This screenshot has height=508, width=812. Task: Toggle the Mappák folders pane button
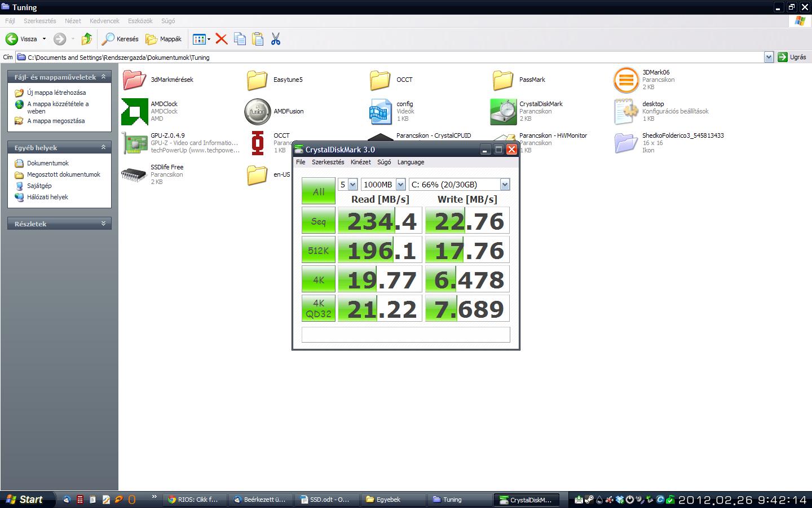tap(164, 39)
